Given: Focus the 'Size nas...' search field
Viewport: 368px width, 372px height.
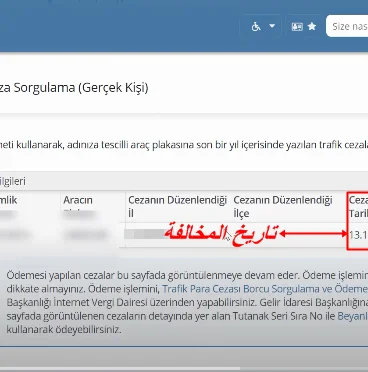Looking at the screenshot, I should tap(347, 26).
